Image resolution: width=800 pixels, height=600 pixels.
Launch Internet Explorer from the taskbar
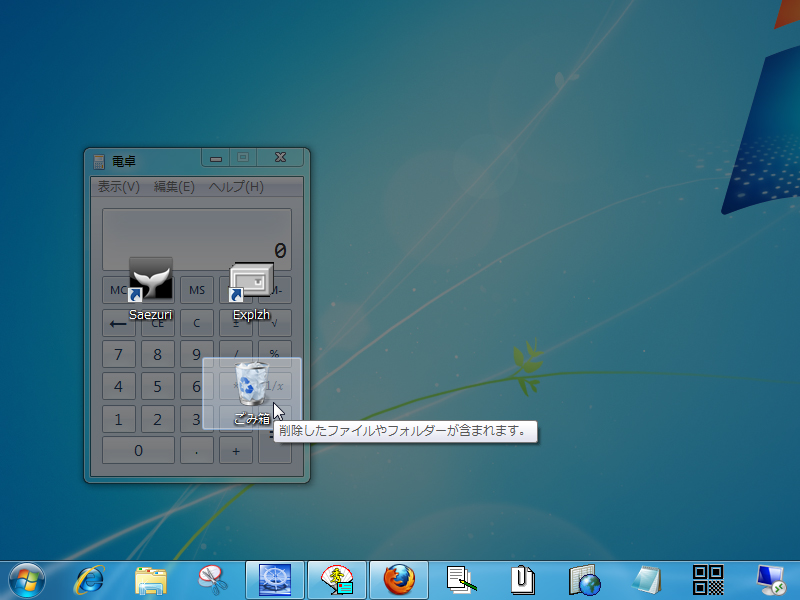tap(88, 580)
